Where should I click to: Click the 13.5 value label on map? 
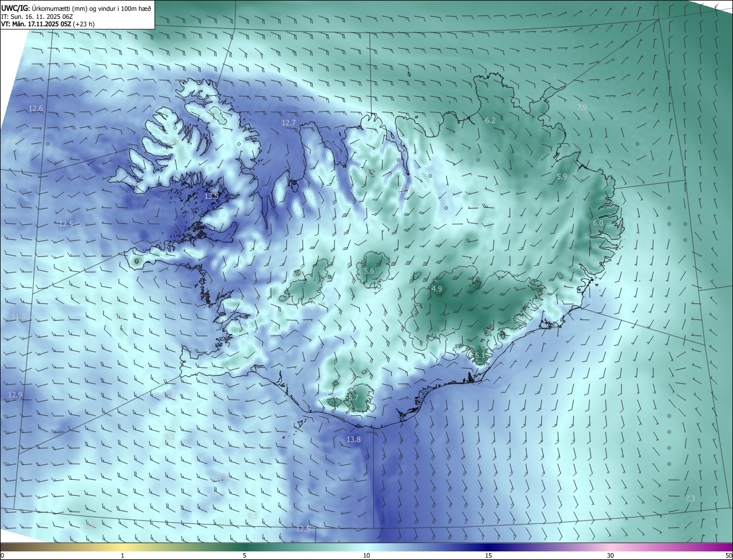tap(212, 196)
